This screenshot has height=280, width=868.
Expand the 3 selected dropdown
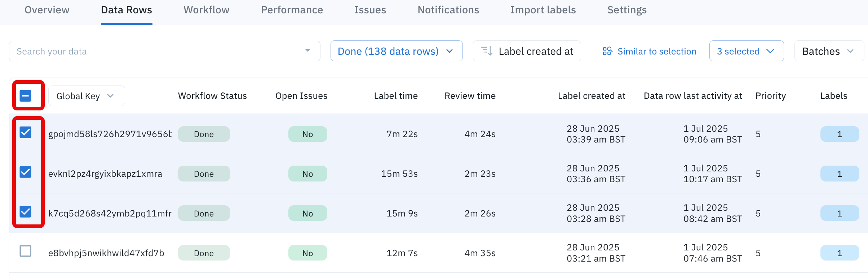[x=746, y=51]
